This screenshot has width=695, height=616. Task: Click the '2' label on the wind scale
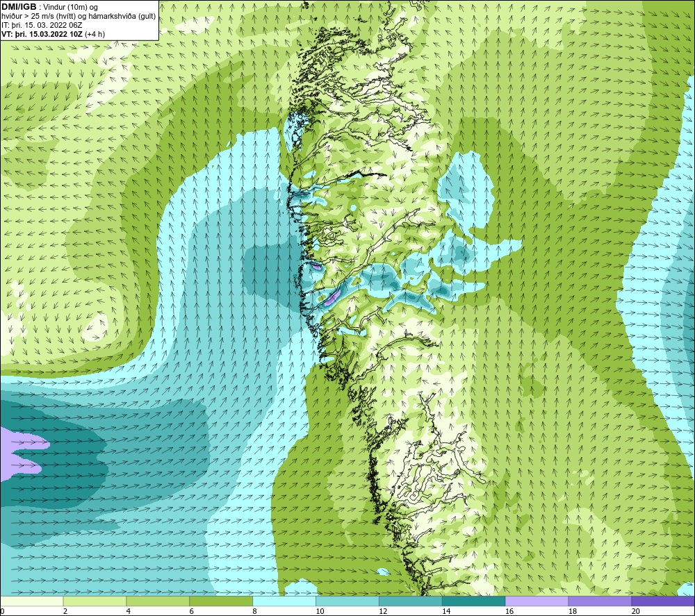(65, 611)
